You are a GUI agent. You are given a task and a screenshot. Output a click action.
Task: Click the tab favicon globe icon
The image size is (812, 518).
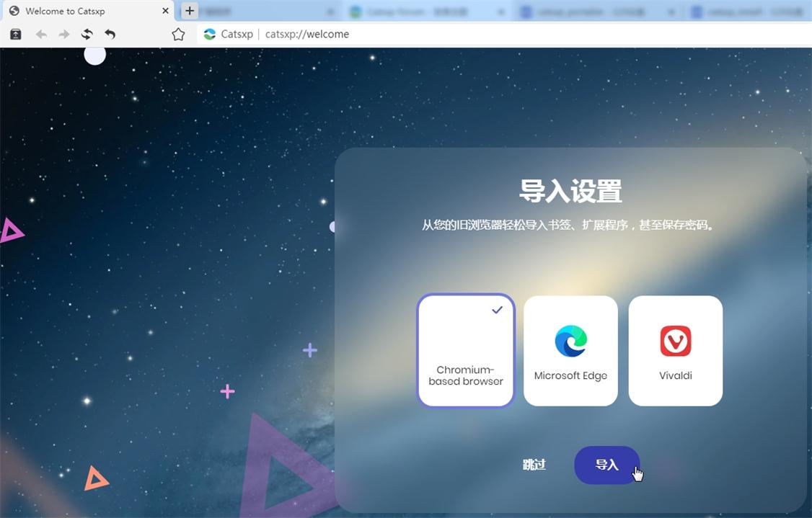tap(14, 11)
